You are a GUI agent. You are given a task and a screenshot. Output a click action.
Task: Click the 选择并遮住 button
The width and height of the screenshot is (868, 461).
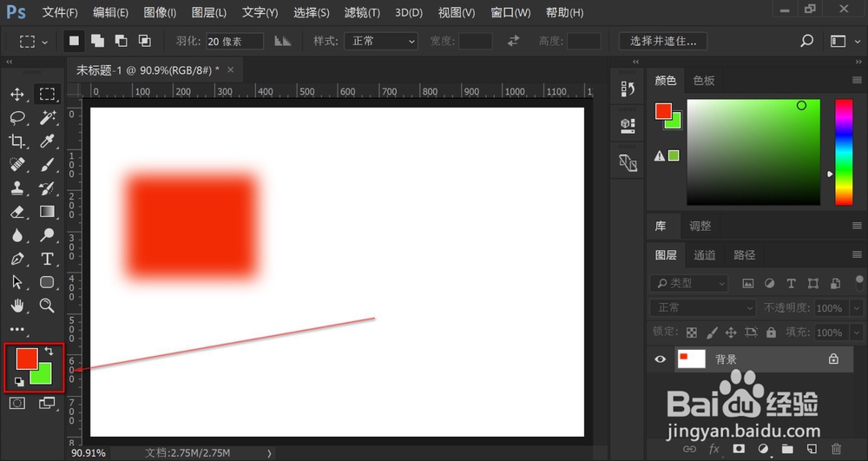point(663,41)
